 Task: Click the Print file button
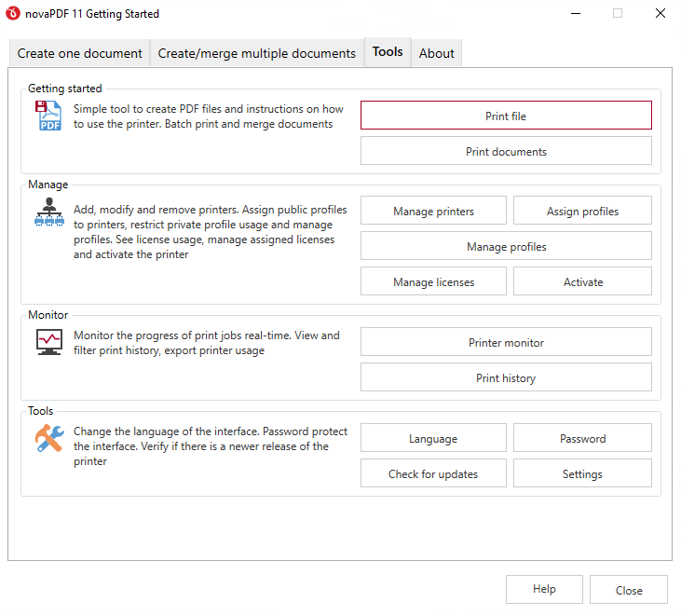point(506,116)
